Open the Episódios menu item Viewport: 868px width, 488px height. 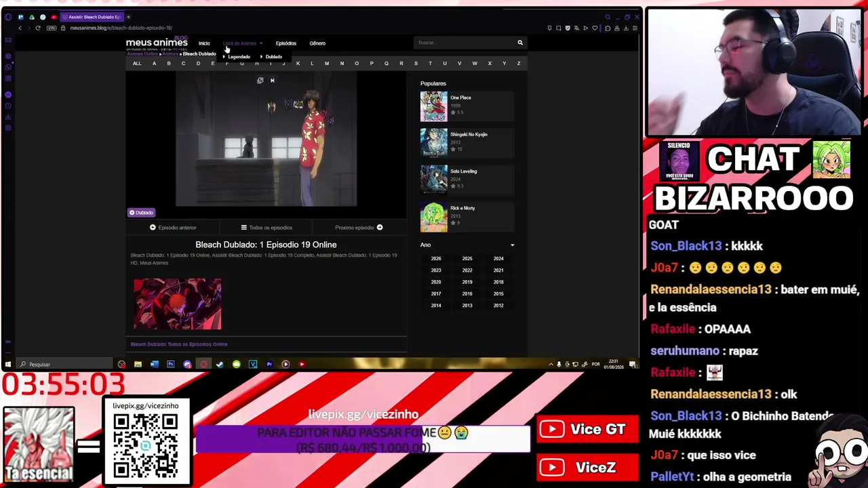click(x=286, y=43)
